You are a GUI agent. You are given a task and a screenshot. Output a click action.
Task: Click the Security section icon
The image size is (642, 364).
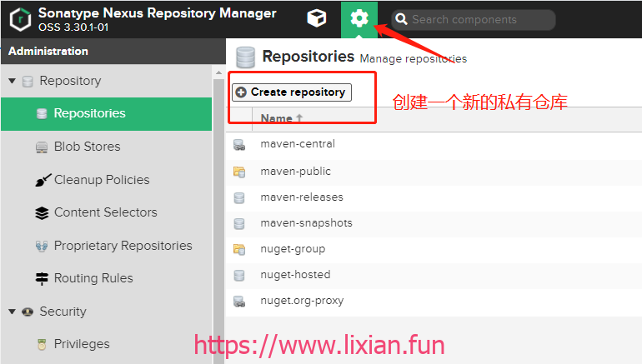tap(28, 312)
